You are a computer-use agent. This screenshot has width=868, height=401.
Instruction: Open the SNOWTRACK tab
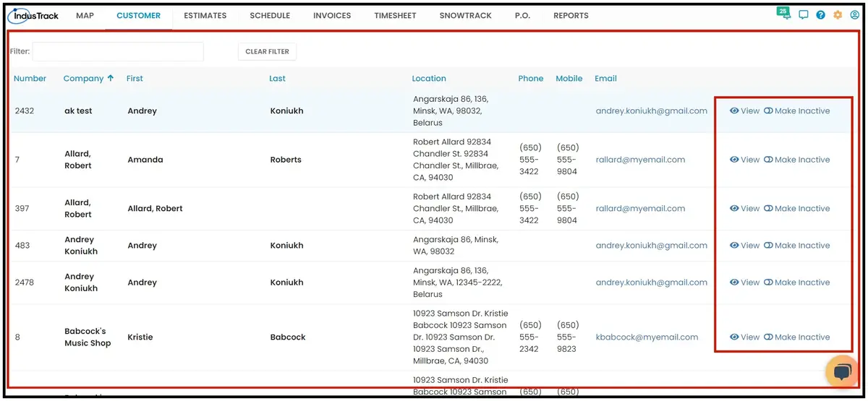[465, 16]
